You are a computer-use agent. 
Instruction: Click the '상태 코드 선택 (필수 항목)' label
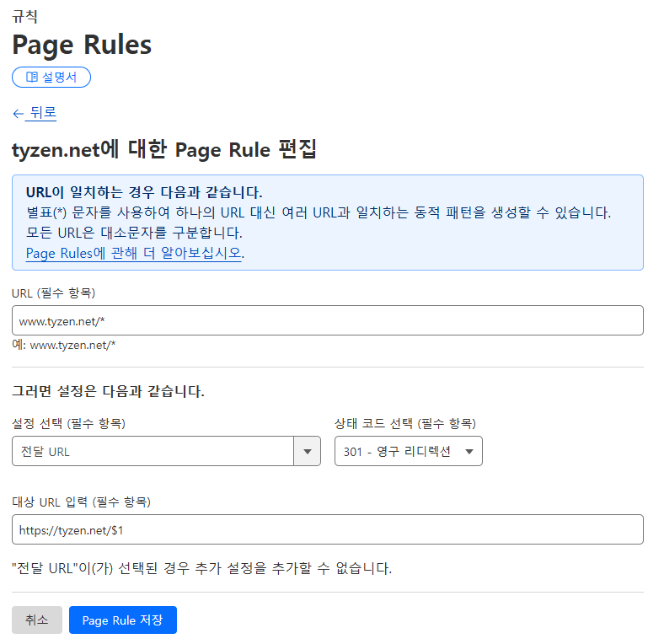405,423
